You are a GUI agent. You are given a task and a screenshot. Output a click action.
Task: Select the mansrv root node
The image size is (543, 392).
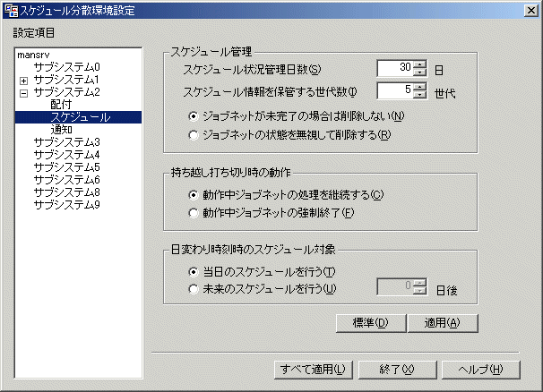point(33,55)
